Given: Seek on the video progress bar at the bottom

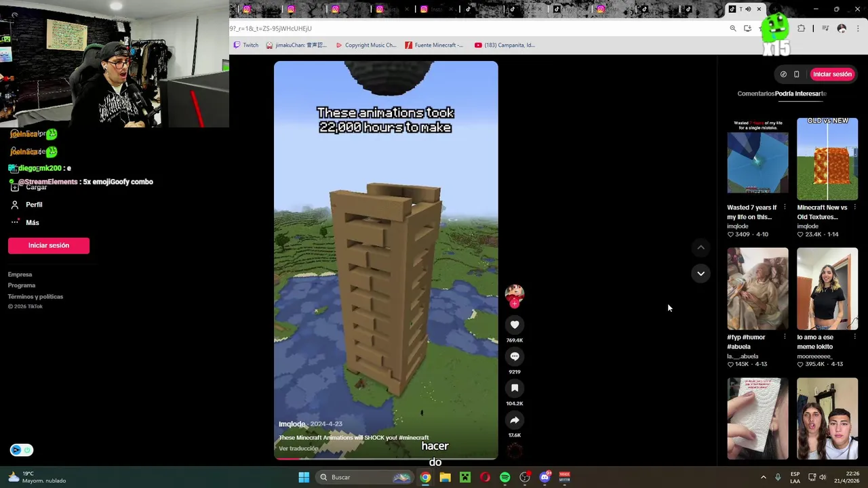Looking at the screenshot, I should point(386,457).
